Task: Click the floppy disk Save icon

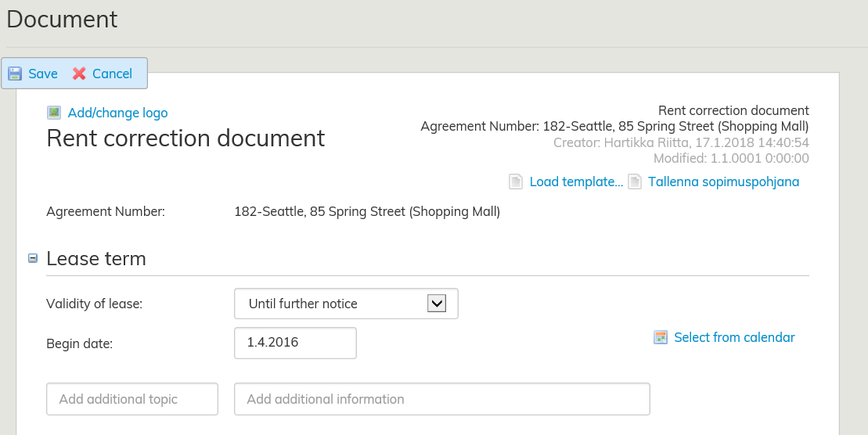Action: click(15, 74)
